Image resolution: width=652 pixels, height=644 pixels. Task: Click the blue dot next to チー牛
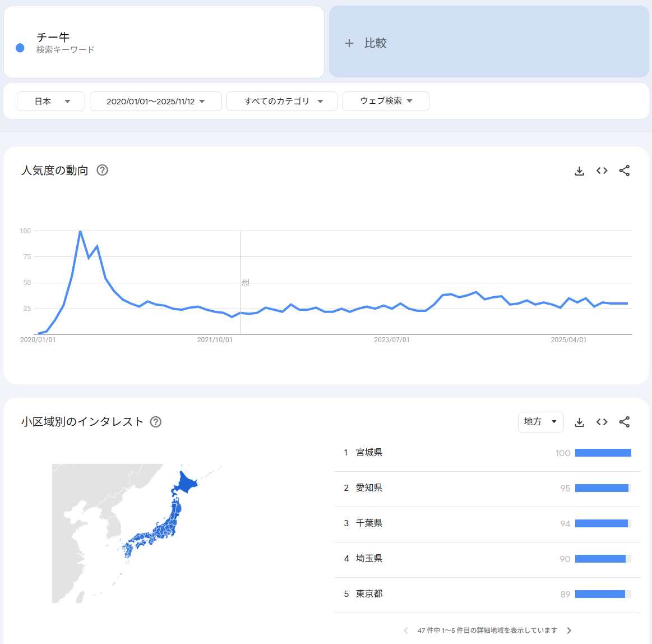[20, 48]
